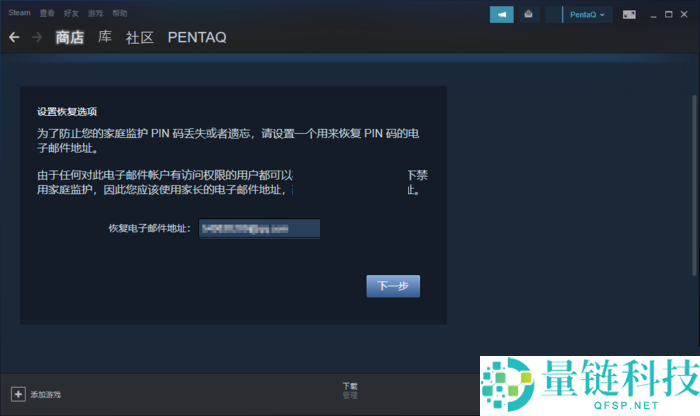
Task: Expand the PentaQ account dropdown
Action: [587, 15]
